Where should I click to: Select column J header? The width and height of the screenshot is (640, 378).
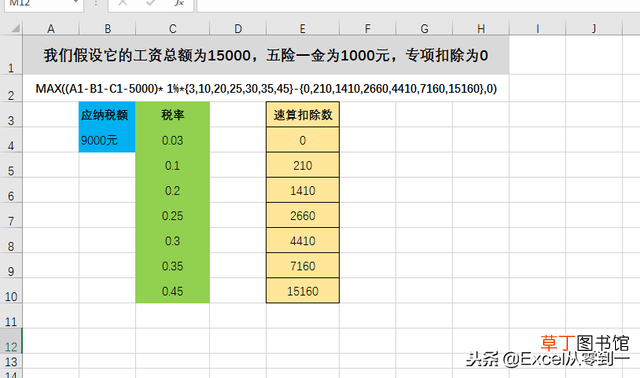tap(594, 29)
